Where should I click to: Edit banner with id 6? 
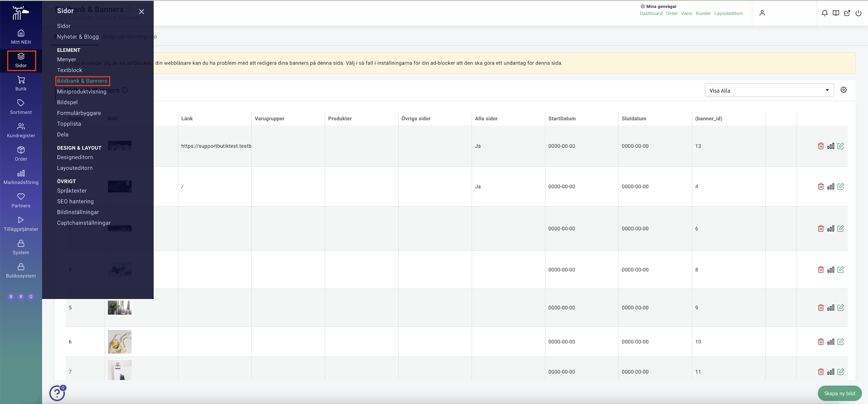click(x=841, y=229)
